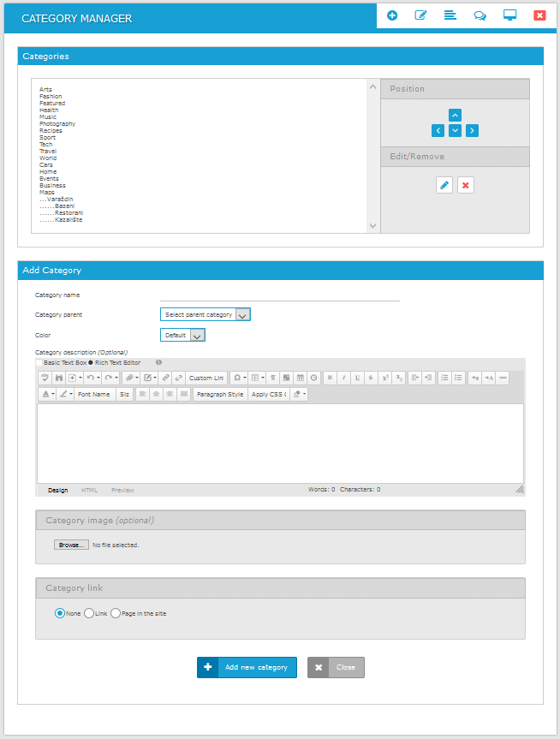Click the Add new category button
This screenshot has width=560, height=739.
[247, 667]
